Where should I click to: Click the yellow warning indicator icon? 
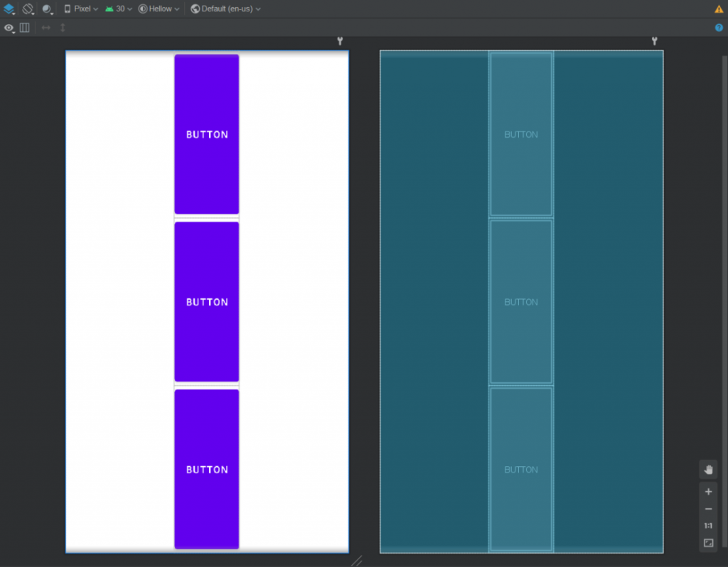click(x=719, y=9)
